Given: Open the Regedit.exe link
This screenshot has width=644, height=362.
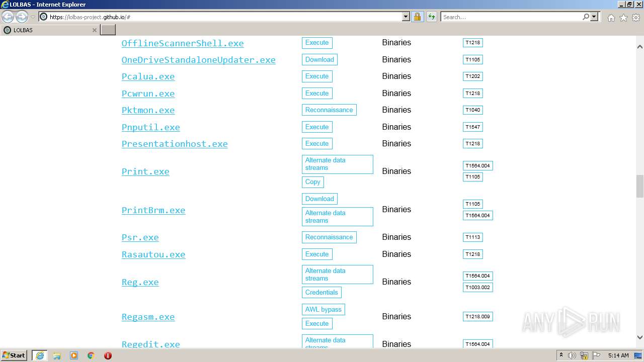Looking at the screenshot, I should pyautogui.click(x=150, y=344).
